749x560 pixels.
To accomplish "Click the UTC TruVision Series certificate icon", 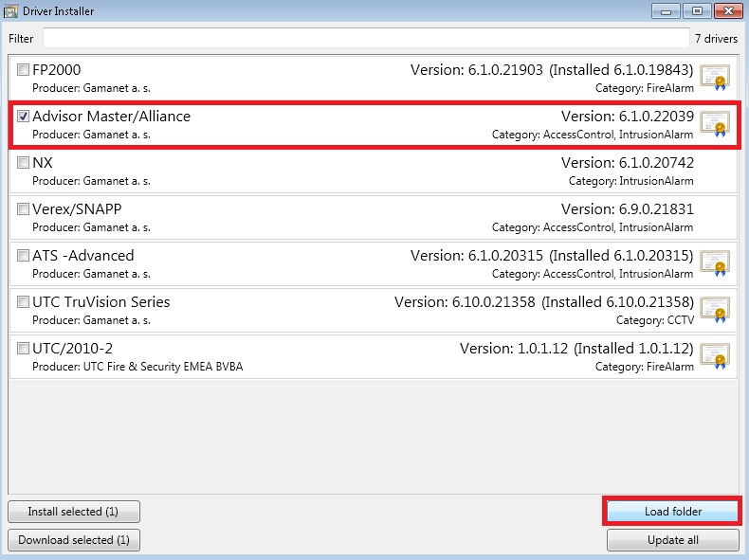I will click(x=715, y=310).
